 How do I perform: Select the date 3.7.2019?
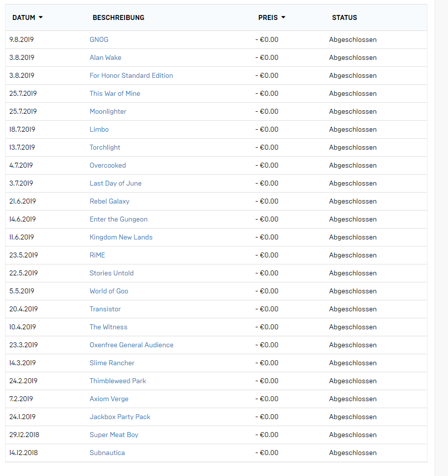[21, 183]
